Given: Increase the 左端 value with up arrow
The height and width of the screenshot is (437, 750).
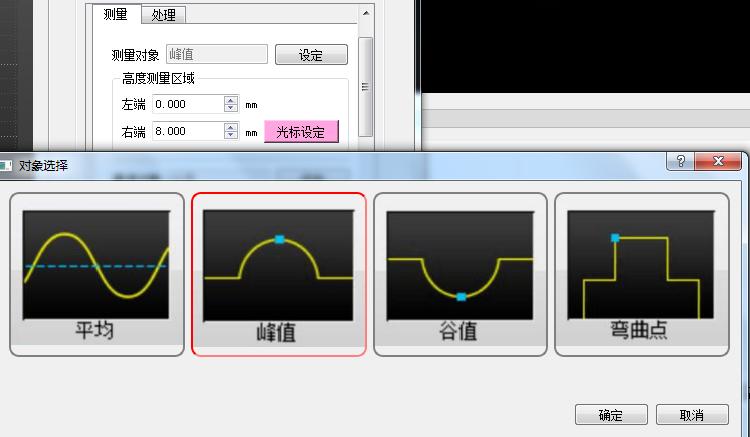Looking at the screenshot, I should [x=231, y=100].
